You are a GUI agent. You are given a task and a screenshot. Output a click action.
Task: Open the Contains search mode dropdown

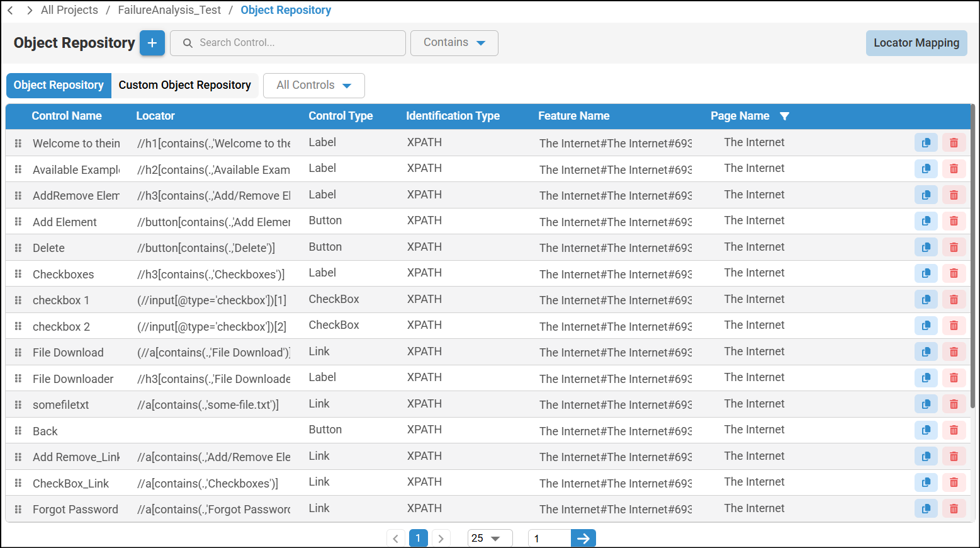[454, 43]
